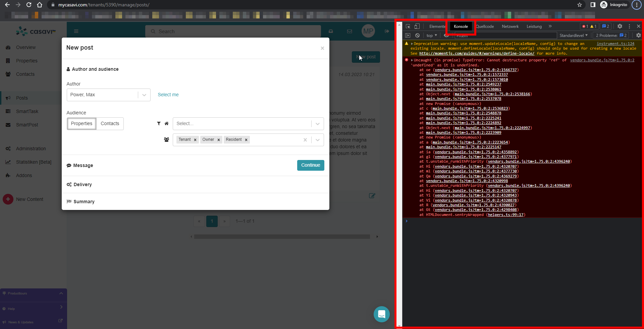This screenshot has width=644, height=329.
Task: Open the Standardlevel log level dropdown
Action: [574, 36]
